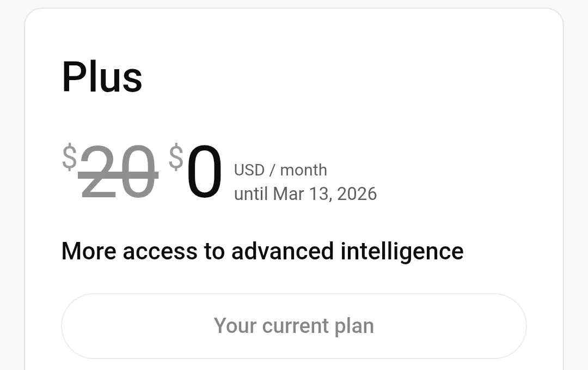This screenshot has height=370, width=588.
Task: Click the large 0 discounted price
Action: (204, 172)
